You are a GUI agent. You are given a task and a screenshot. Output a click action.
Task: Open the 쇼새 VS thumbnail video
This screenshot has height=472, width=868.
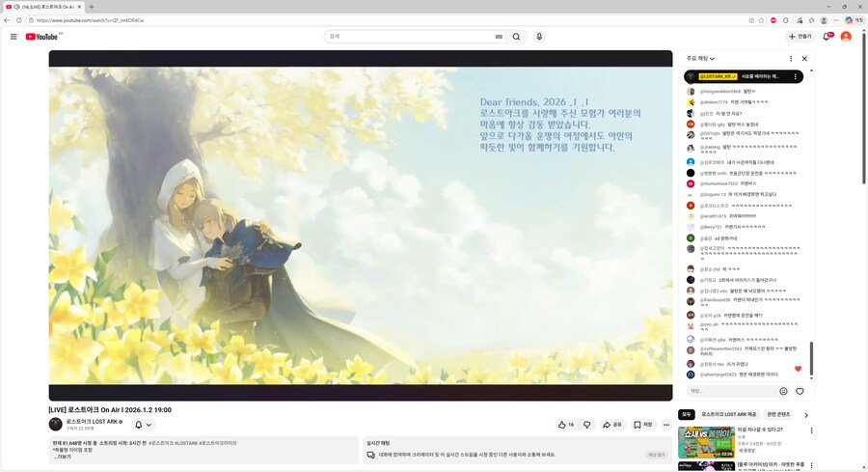pos(706,441)
